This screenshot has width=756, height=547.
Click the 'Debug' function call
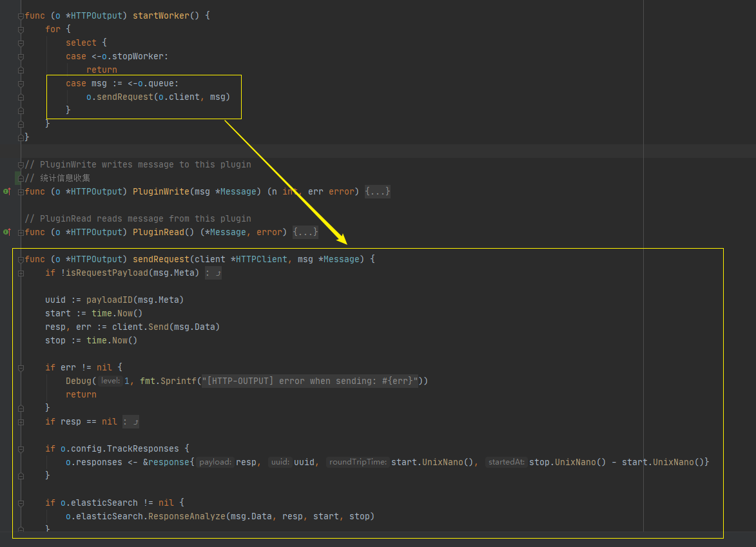click(x=79, y=381)
